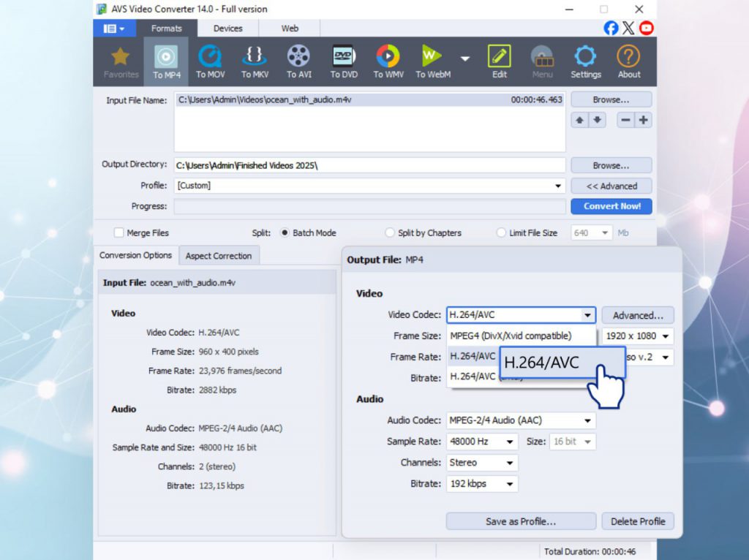
Task: Enable the Merge Files checkbox
Action: 118,233
